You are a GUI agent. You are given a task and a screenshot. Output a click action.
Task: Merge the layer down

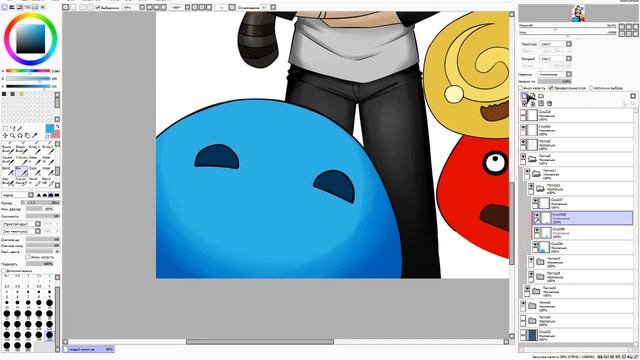coord(533,104)
